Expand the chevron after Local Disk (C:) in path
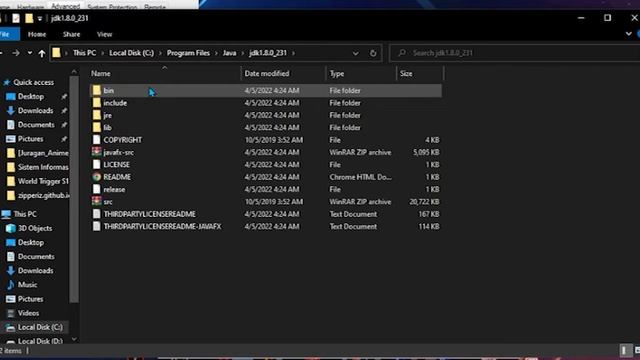The image size is (640, 360). point(161,53)
